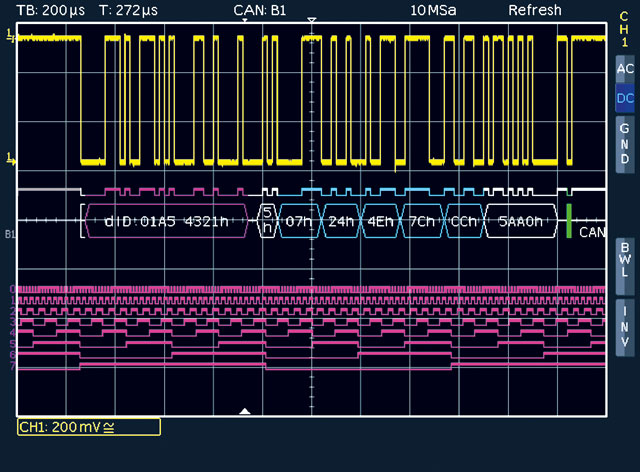The width and height of the screenshot is (640, 472).
Task: Select decoded data byte 4Eh
Action: (380, 221)
